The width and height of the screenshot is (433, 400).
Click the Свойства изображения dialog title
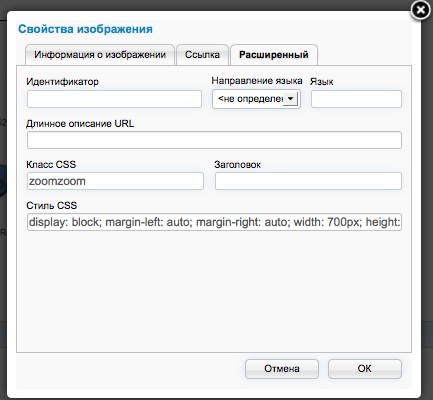point(85,29)
